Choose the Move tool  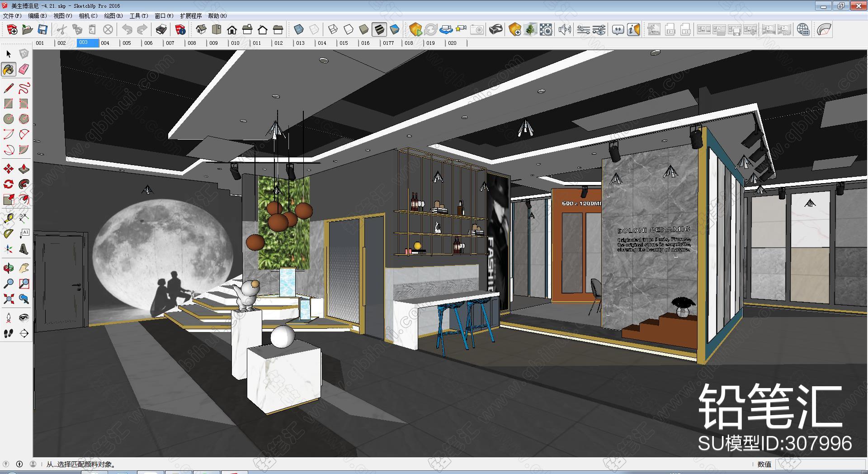point(9,169)
